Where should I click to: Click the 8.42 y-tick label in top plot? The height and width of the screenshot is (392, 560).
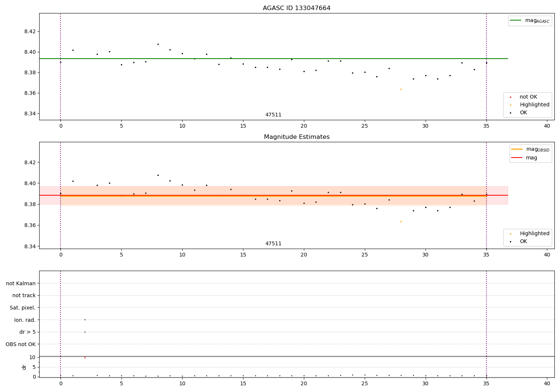[30, 31]
